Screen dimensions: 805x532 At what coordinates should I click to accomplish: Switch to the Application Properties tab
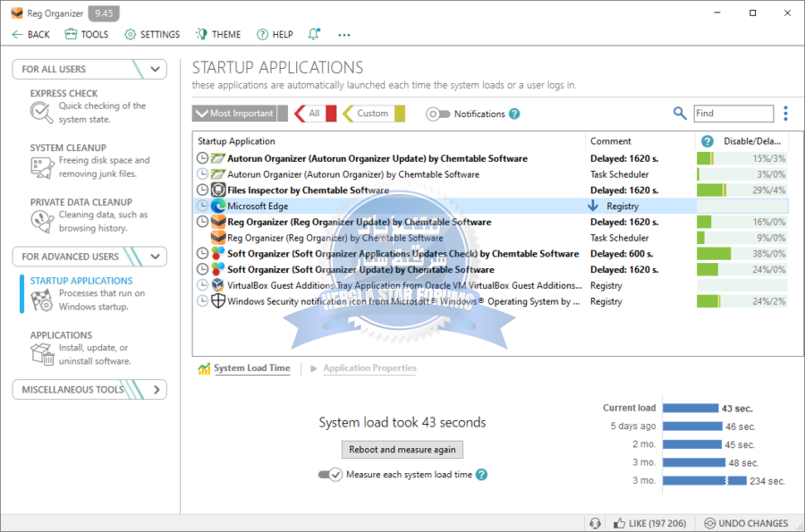pyautogui.click(x=369, y=368)
